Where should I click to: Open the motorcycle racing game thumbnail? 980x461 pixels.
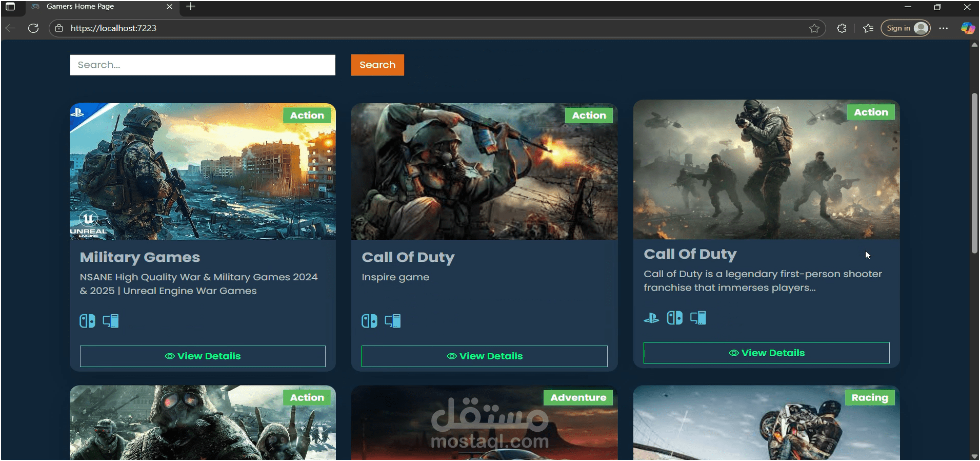[767, 422]
